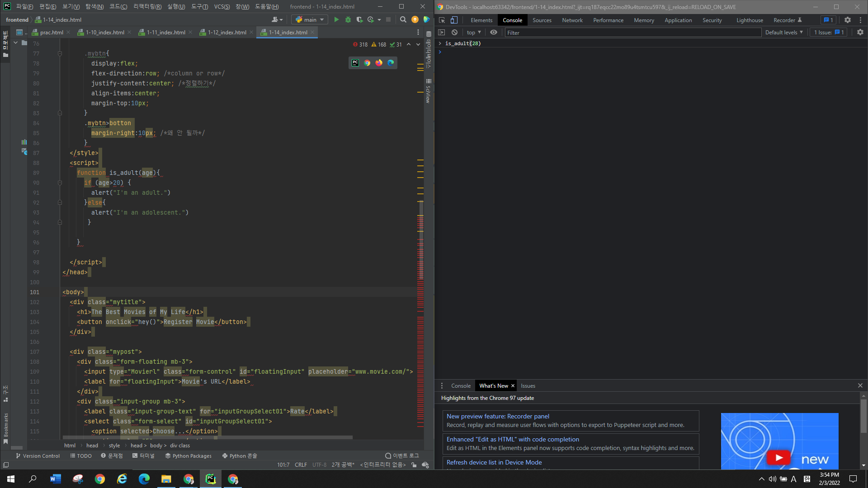Open preview in Chrome from editor browser popup
Screen dimensions: 868x488
click(367, 63)
